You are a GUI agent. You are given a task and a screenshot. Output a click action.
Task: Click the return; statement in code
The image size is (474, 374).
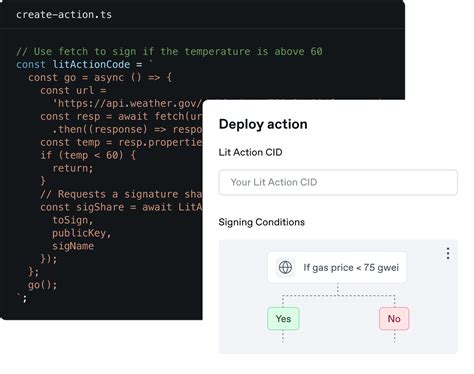(x=73, y=168)
